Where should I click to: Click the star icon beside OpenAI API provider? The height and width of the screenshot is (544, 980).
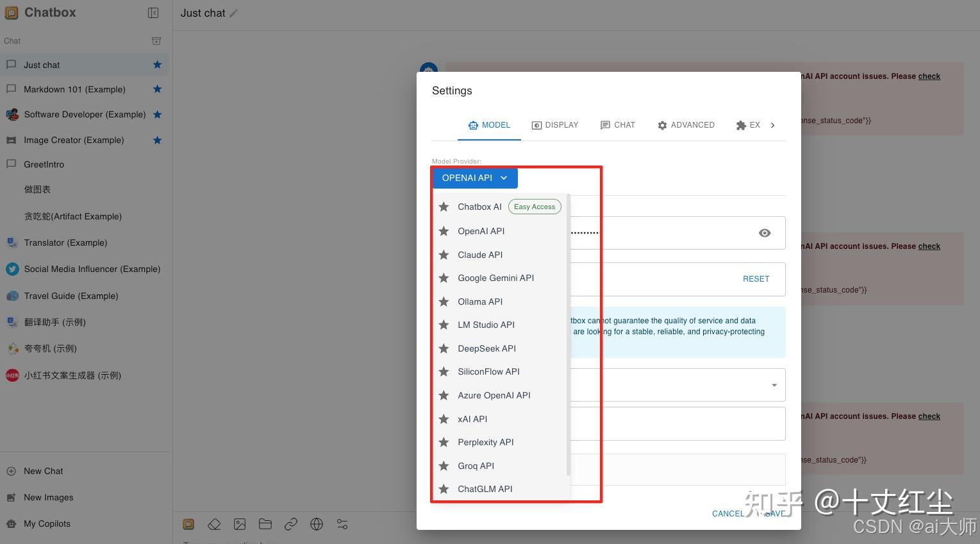pos(444,231)
